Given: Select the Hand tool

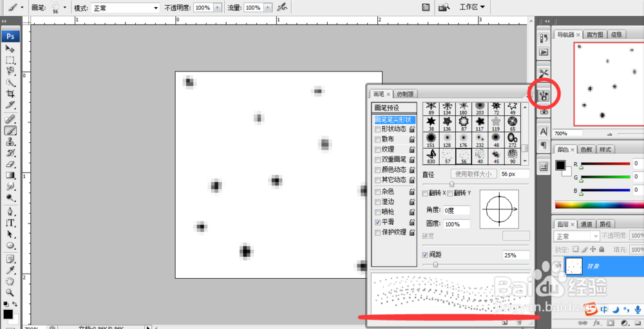Looking at the screenshot, I should (10, 281).
